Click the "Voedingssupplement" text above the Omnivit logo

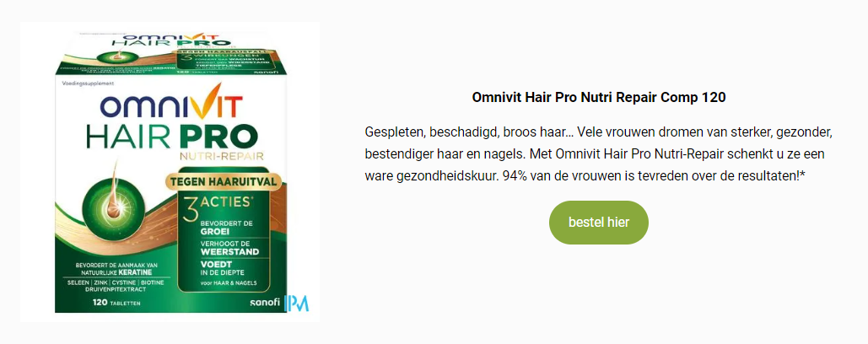click(88, 83)
